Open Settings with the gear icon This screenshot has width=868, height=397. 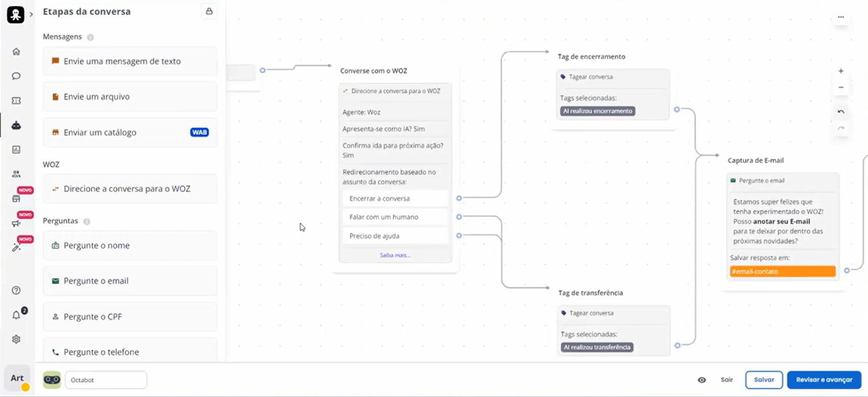16,339
